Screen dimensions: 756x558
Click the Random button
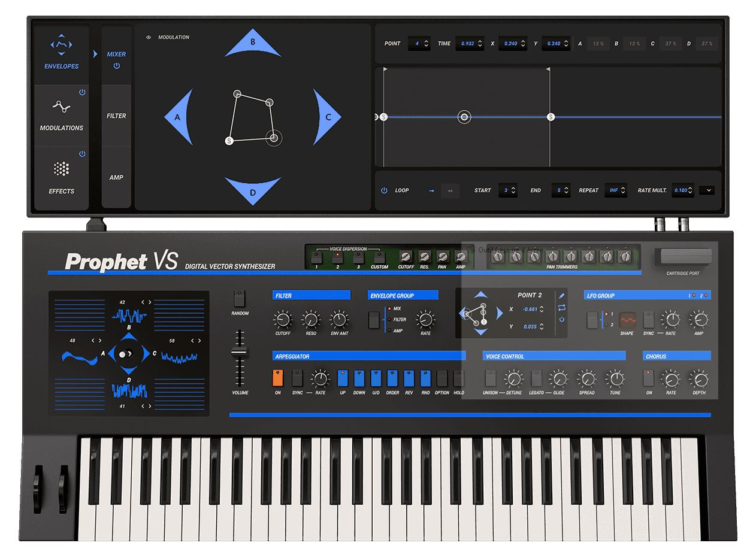(x=240, y=299)
